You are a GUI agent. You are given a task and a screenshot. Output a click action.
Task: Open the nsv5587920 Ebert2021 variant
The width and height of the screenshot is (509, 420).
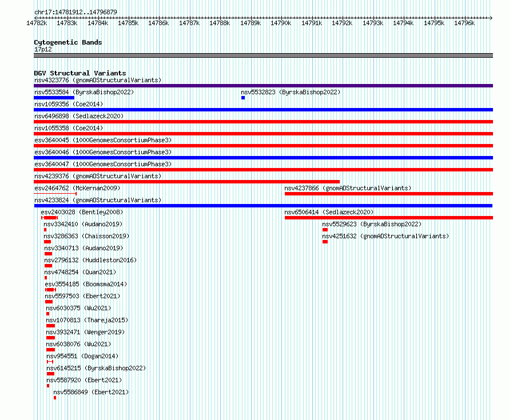84,380
